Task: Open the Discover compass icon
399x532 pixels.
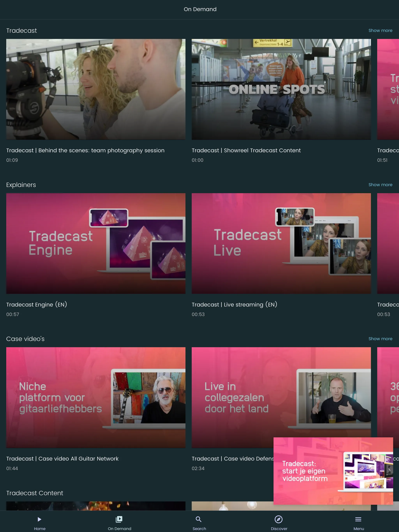Action: coord(278,519)
